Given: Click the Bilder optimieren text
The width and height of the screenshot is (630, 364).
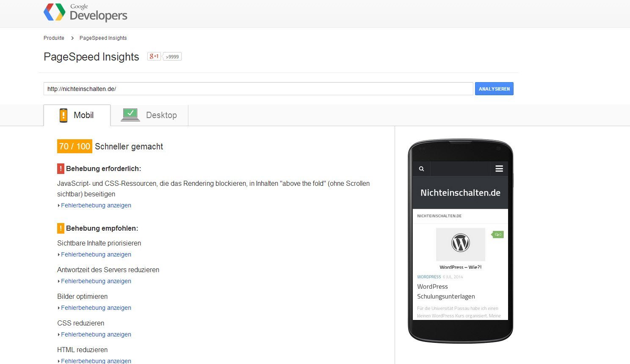Looking at the screenshot, I should pos(82,297).
